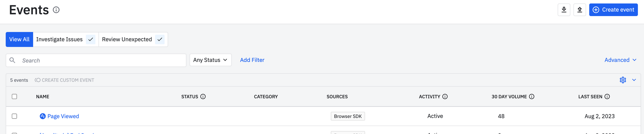Open the Events info tooltip icon
Image resolution: width=644 pixels, height=134 pixels.
pos(56,10)
